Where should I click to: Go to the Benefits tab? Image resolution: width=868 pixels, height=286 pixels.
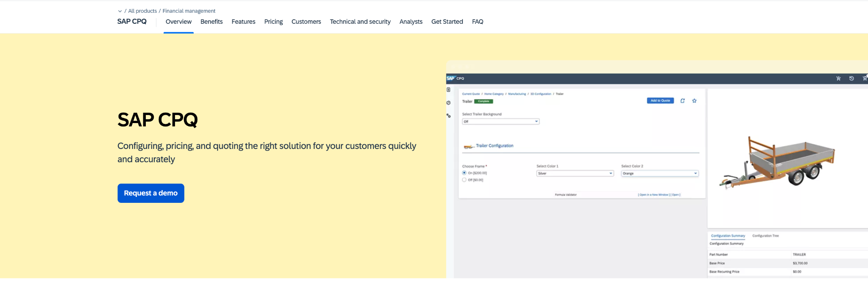pos(211,22)
